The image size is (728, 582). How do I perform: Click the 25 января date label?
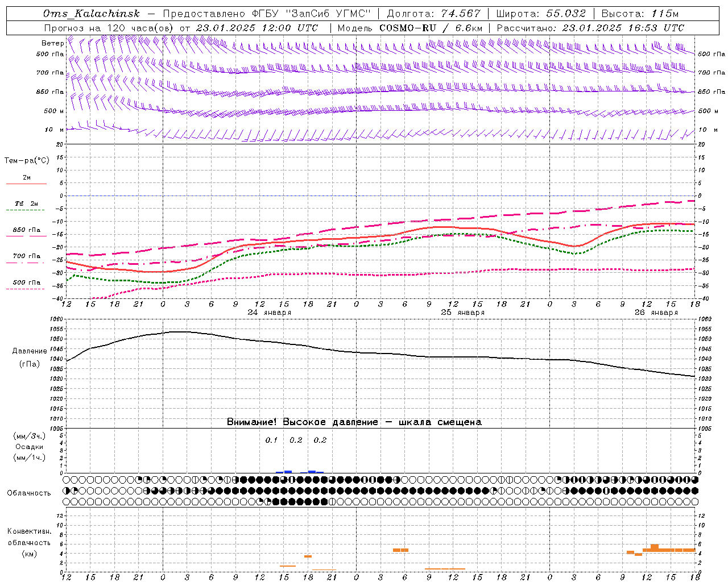[x=463, y=313]
